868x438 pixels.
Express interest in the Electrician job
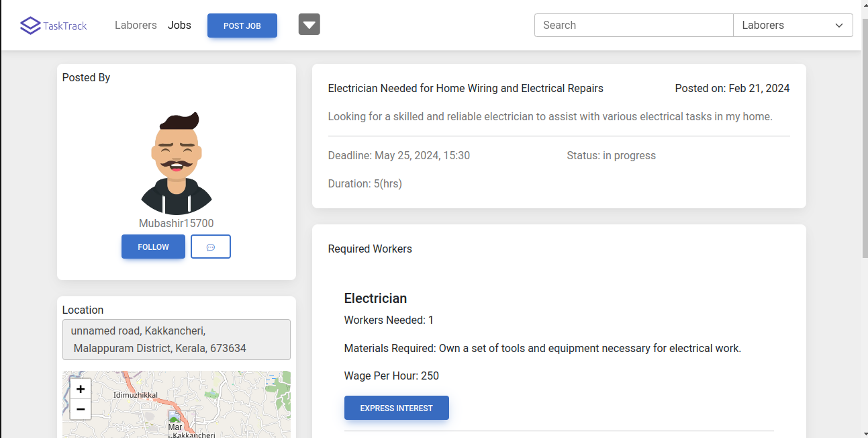pos(396,408)
